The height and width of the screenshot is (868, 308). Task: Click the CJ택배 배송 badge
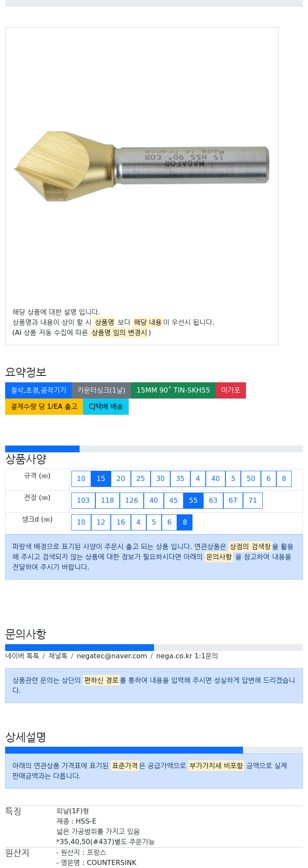[x=106, y=407]
